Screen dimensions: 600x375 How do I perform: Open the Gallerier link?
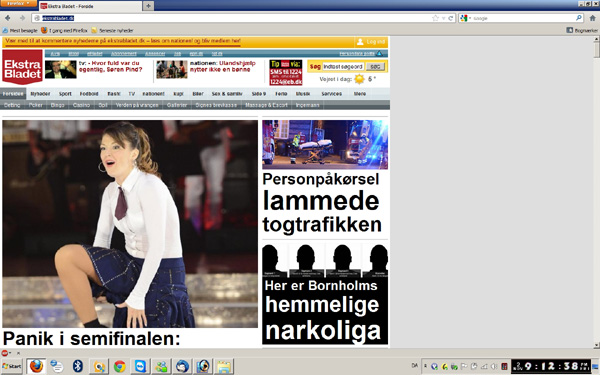coord(177,105)
